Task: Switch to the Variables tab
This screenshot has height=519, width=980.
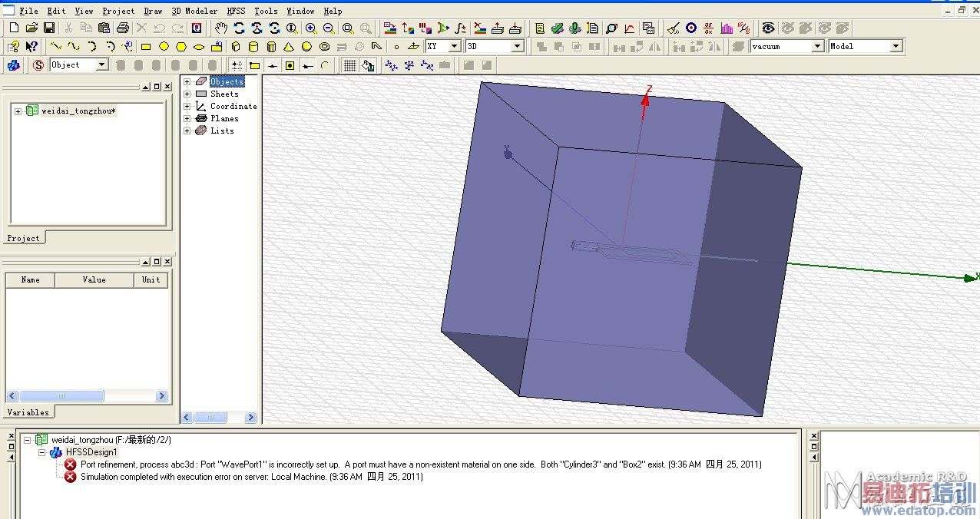Action: coord(28,412)
